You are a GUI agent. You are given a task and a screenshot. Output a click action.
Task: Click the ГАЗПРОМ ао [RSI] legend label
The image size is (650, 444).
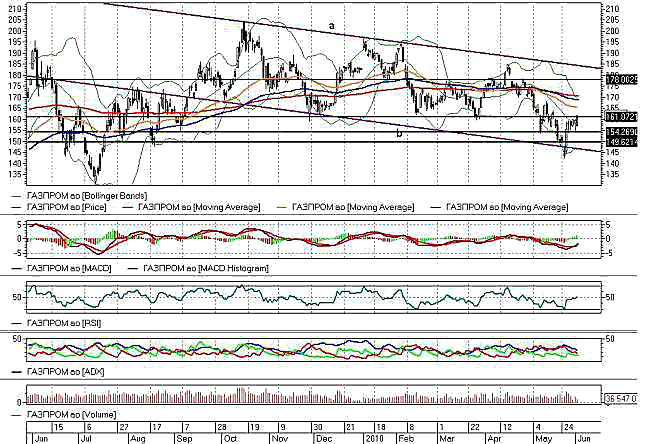63,323
